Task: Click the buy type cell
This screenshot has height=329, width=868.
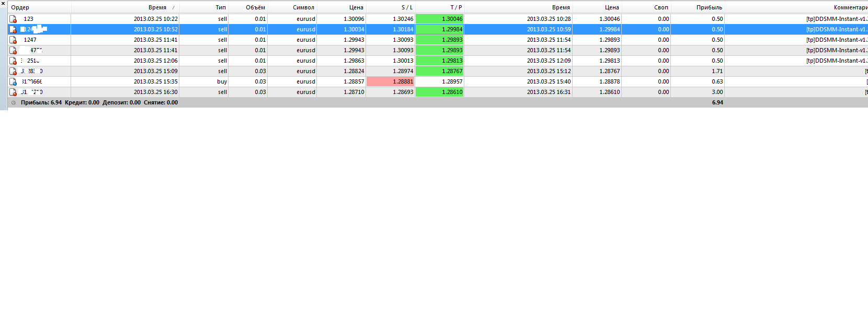Action: pos(222,81)
